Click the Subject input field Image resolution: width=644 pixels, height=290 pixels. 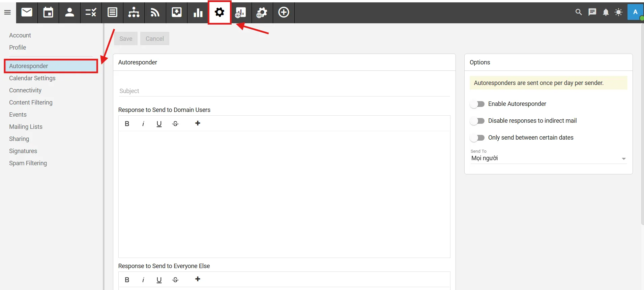tap(284, 91)
